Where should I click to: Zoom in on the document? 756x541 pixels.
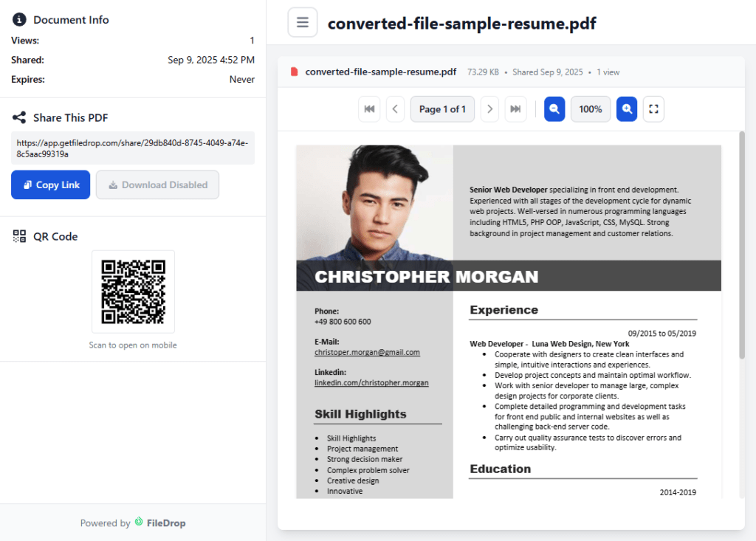627,109
